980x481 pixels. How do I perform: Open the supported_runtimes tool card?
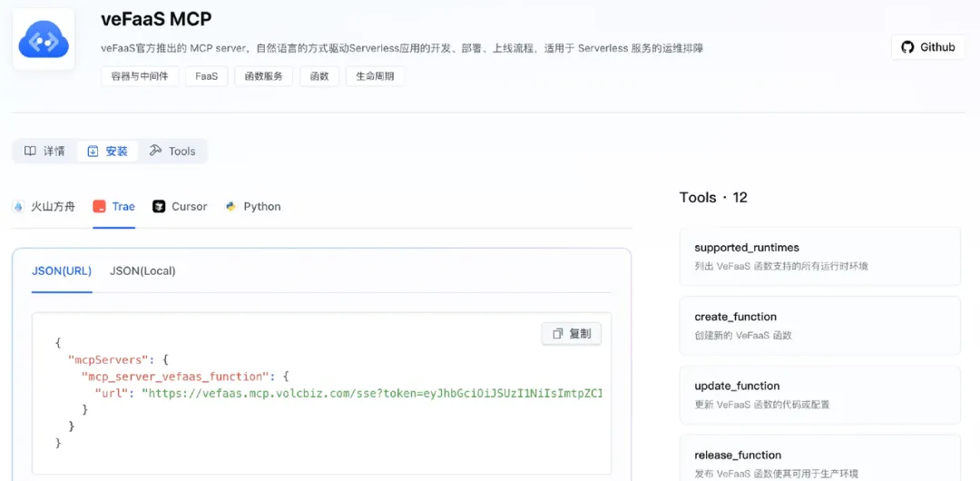pyautogui.click(x=819, y=257)
